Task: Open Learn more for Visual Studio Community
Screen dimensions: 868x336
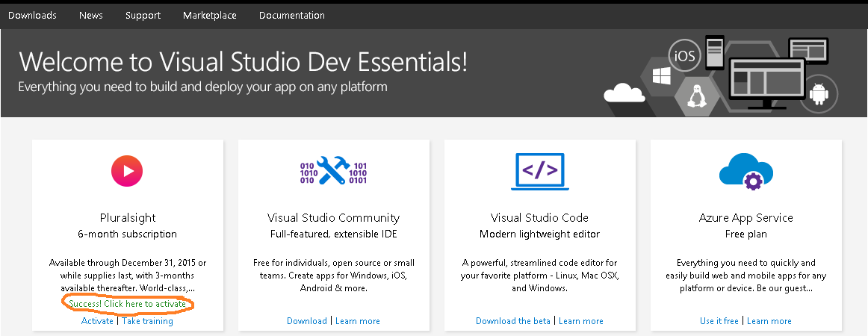Action: pyautogui.click(x=358, y=321)
